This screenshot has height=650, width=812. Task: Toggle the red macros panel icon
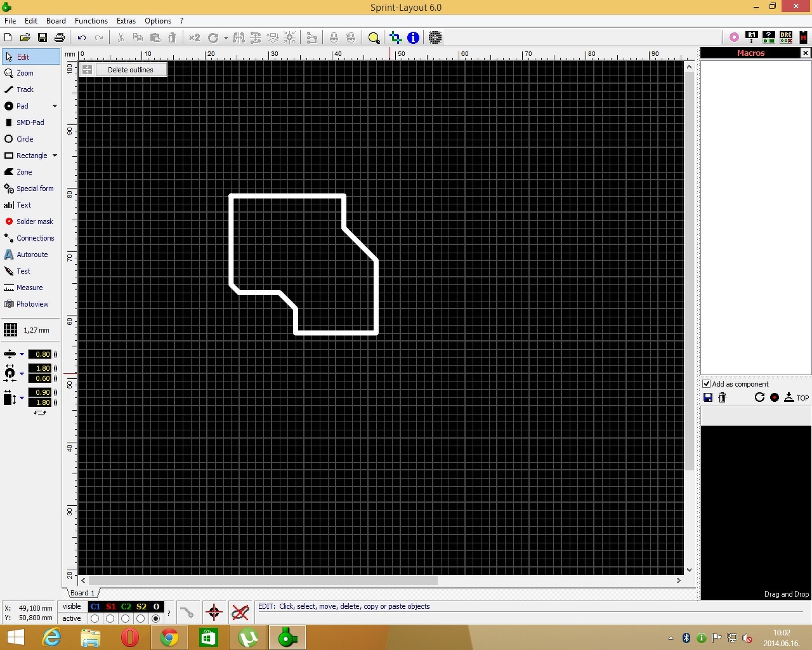(803, 37)
